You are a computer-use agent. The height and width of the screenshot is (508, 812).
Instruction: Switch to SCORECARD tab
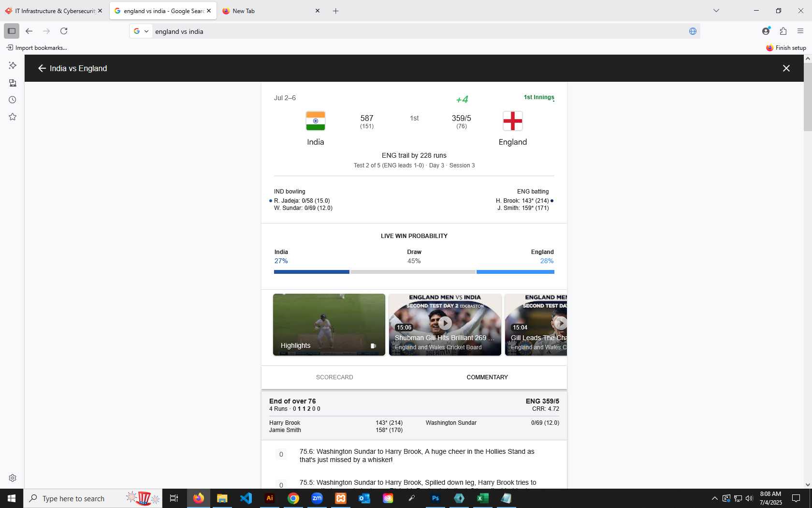coord(334,377)
